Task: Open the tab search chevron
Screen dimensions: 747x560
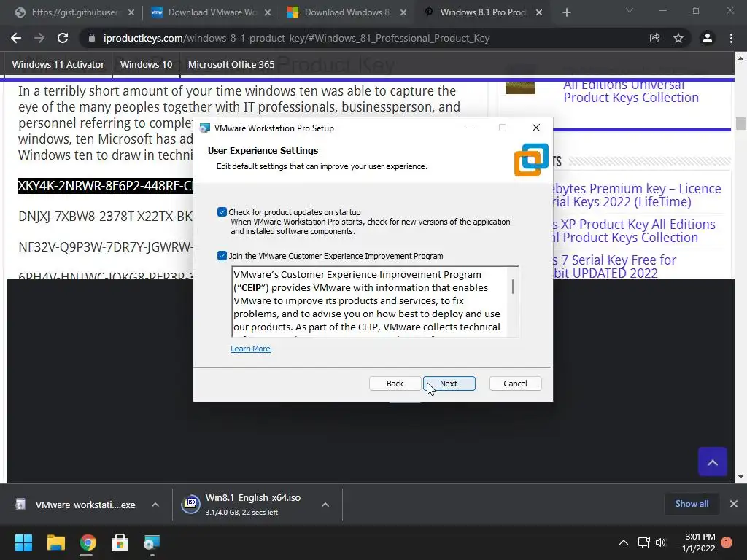Action: 630,10
